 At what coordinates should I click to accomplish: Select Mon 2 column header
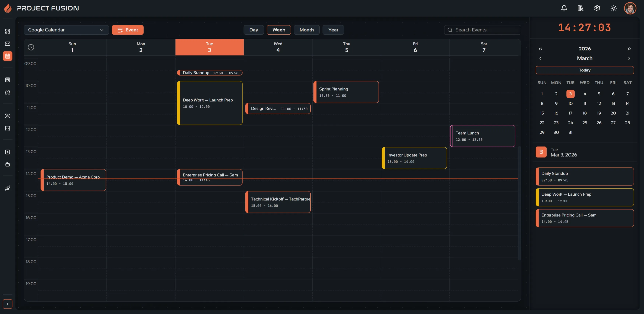[141, 47]
